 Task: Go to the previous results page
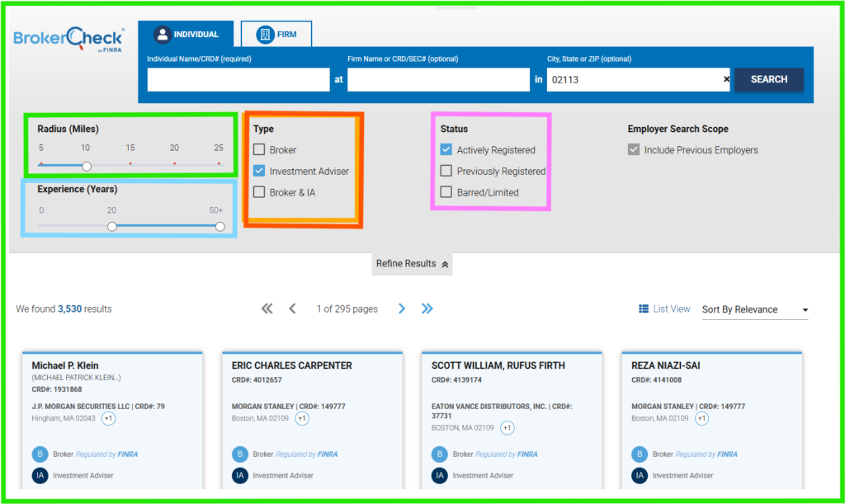click(x=293, y=309)
